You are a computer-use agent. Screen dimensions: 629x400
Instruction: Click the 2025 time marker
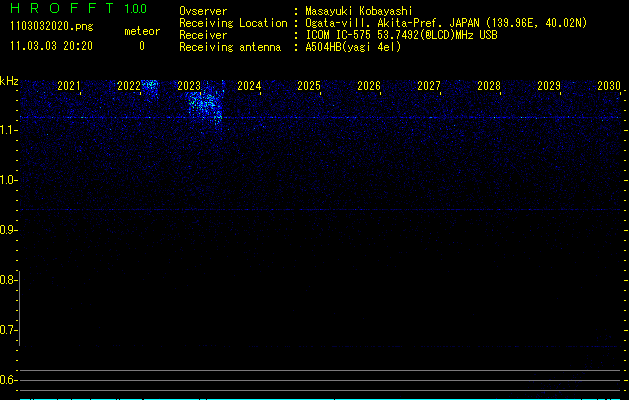309,86
